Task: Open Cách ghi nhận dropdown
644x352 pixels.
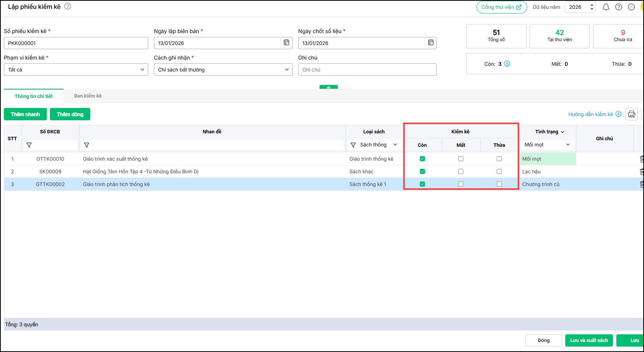Action: (x=223, y=70)
